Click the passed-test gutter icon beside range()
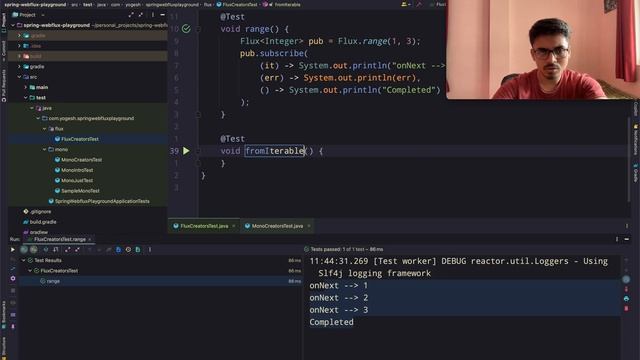 (x=186, y=29)
